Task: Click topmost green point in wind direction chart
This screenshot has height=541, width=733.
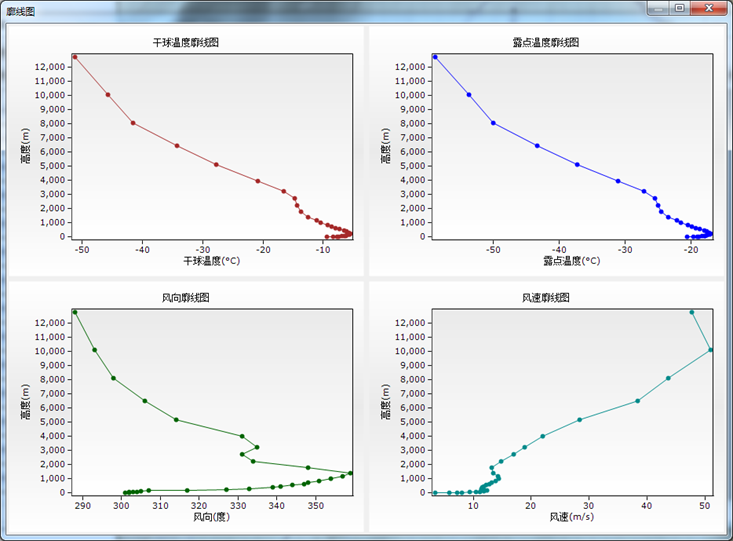Action: [74, 312]
